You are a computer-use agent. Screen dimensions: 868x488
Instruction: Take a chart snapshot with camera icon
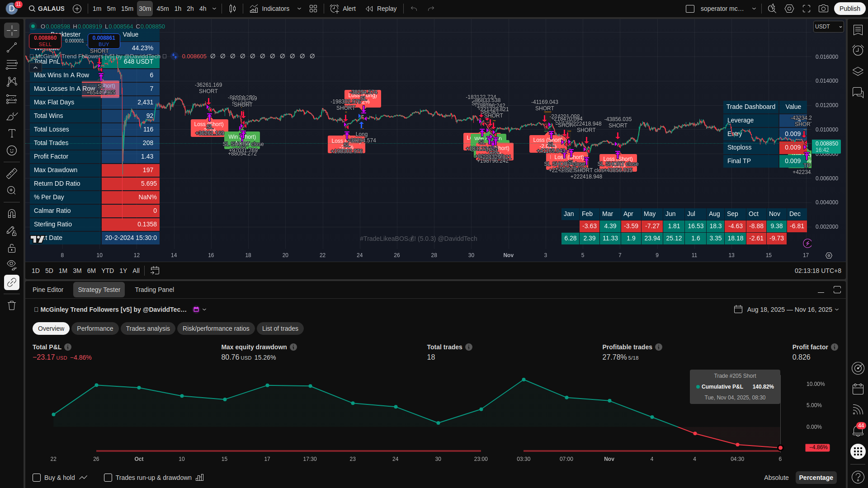pyautogui.click(x=823, y=9)
